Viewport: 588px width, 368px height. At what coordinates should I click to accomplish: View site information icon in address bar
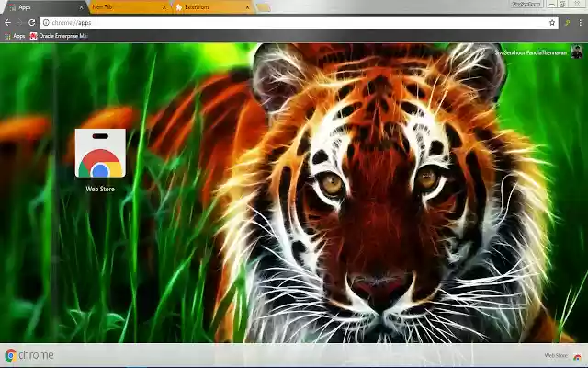pos(46,22)
